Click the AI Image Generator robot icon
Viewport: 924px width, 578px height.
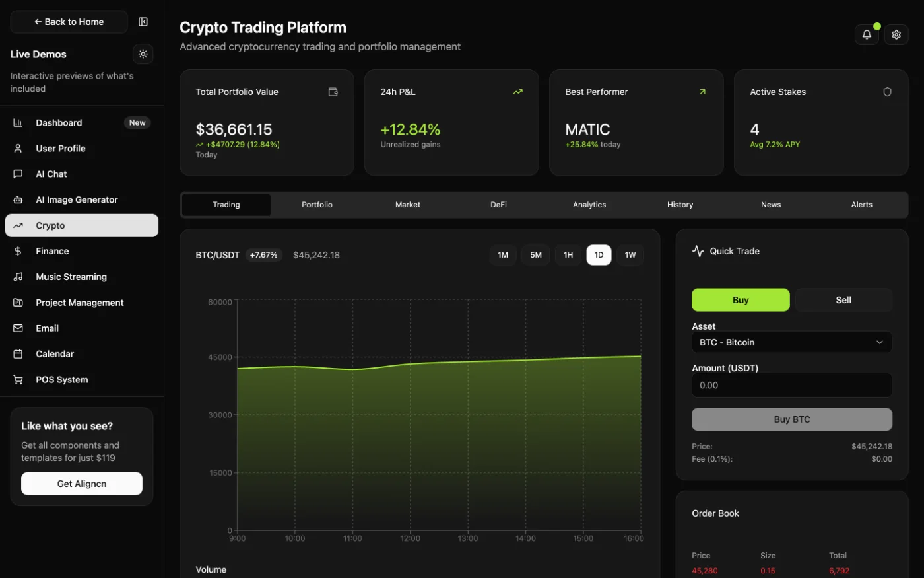[x=18, y=200]
